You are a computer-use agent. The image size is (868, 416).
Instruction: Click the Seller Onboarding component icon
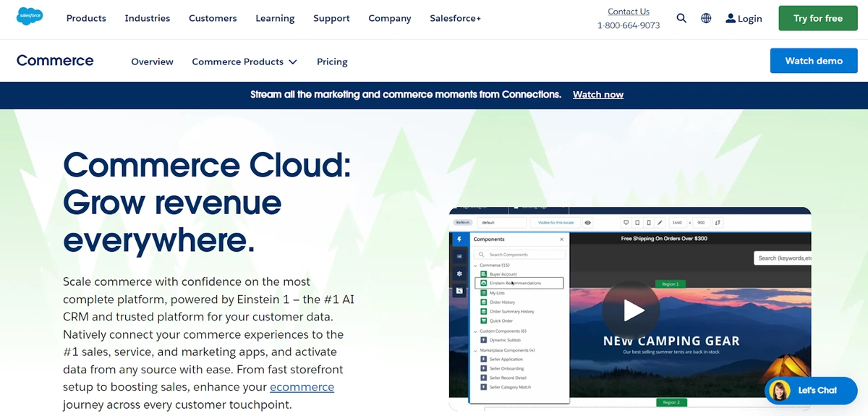pos(484,369)
